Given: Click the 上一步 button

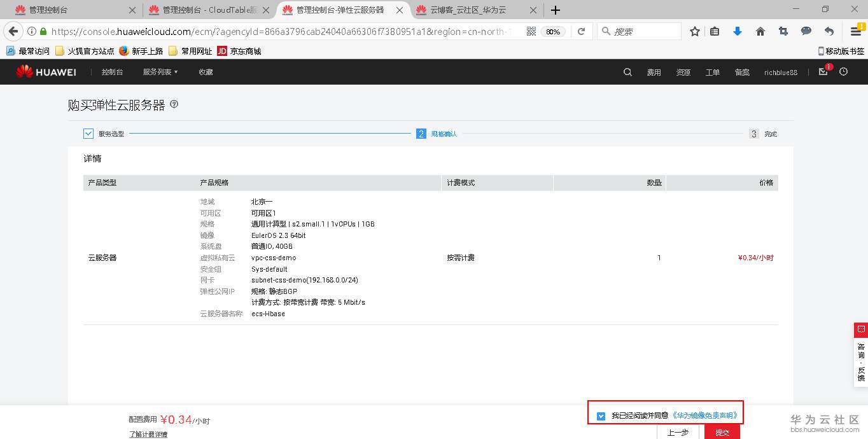Looking at the screenshot, I should click(x=678, y=432).
